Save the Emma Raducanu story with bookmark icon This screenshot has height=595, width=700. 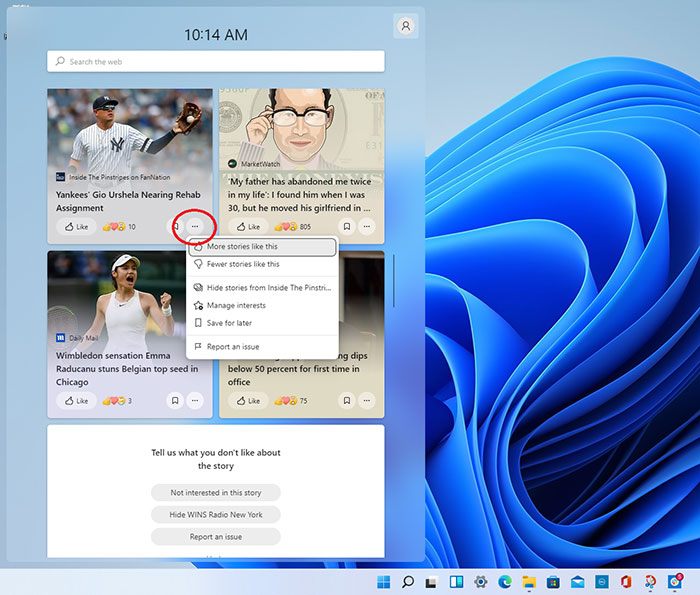tap(175, 400)
